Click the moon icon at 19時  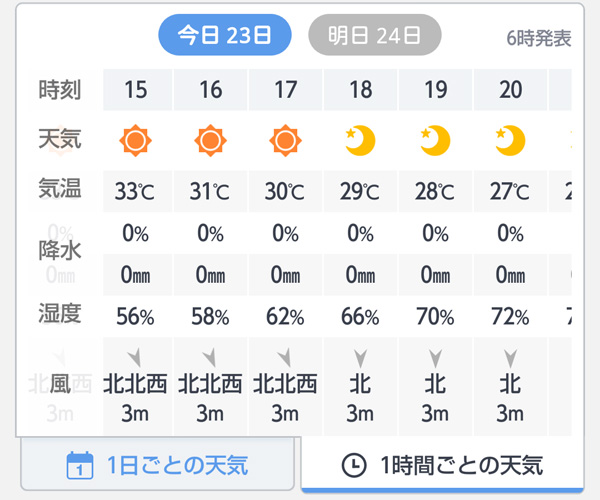coord(435,141)
